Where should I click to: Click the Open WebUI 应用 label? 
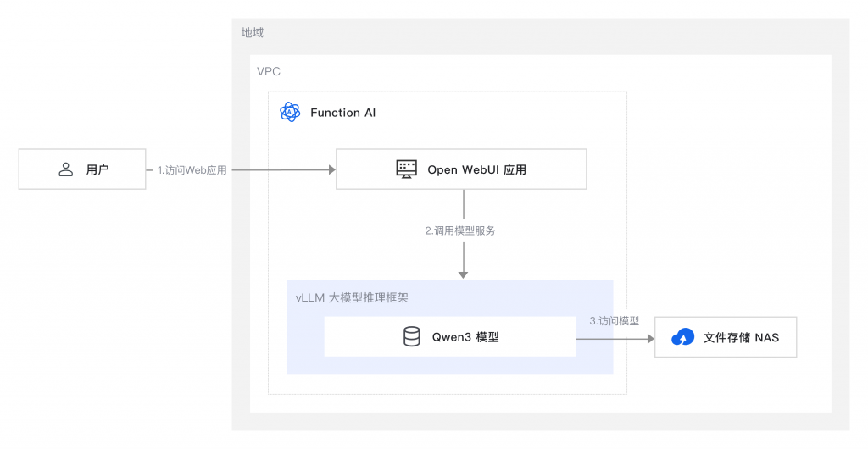tap(476, 169)
